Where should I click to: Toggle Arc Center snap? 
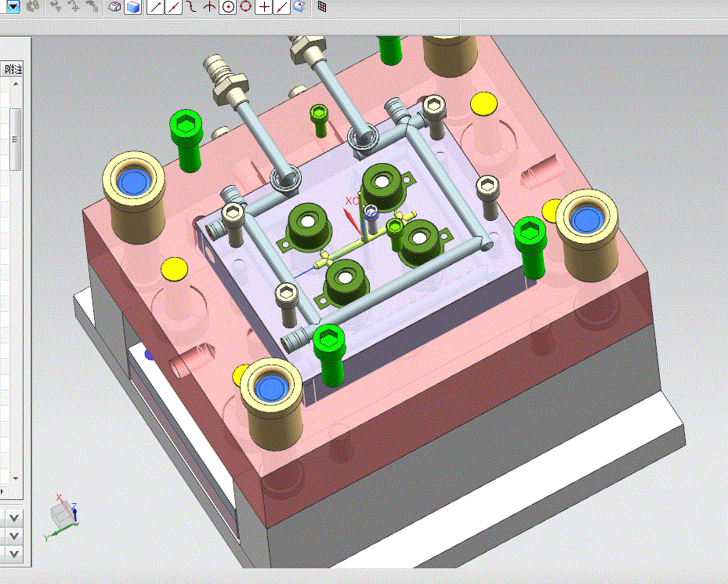click(x=227, y=6)
